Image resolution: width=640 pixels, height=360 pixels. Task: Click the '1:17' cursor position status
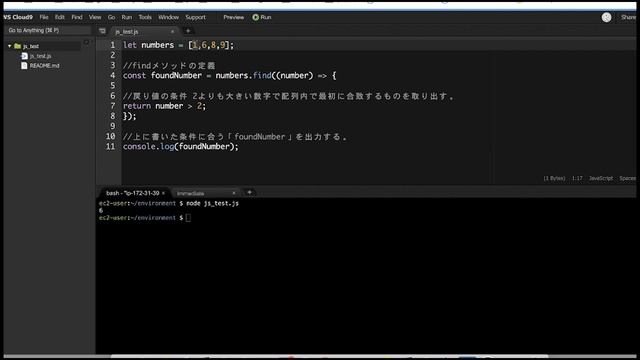pos(577,178)
